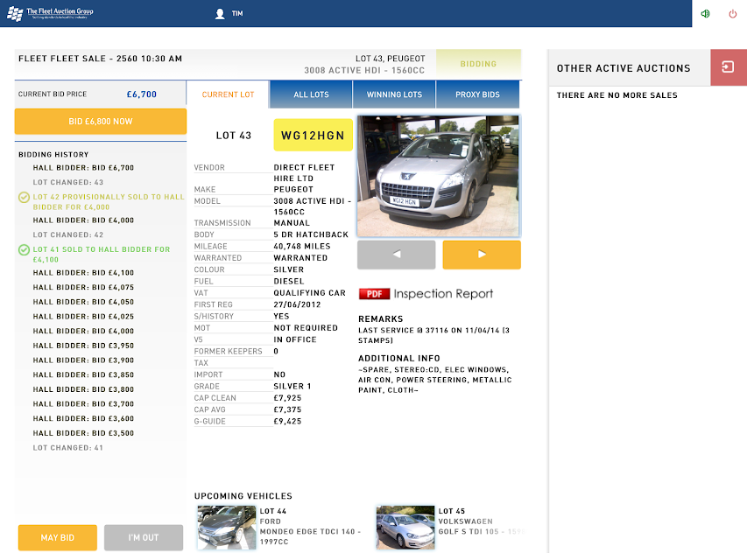This screenshot has width=747, height=560.
Task: Click the vendor Direct Fleet Hire Ltd
Action: 304,173
